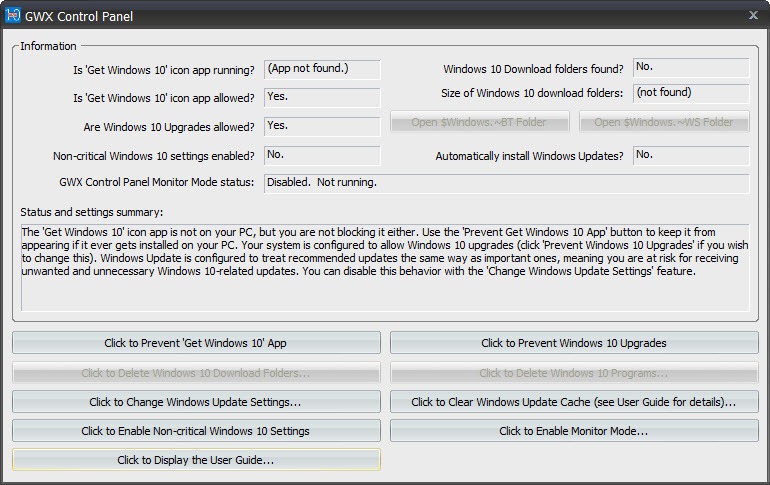Close the GWX Control Panel window
Image resolution: width=770 pixels, height=485 pixels.
pyautogui.click(x=753, y=15)
